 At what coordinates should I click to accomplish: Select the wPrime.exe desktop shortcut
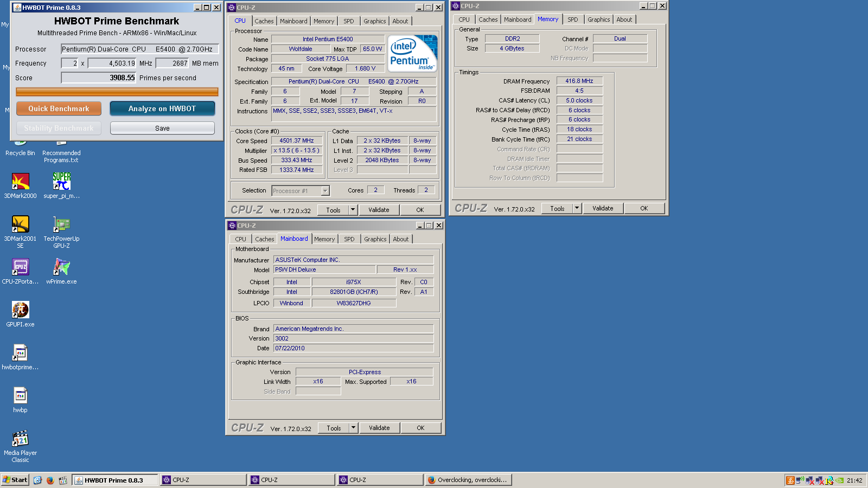[x=61, y=271]
